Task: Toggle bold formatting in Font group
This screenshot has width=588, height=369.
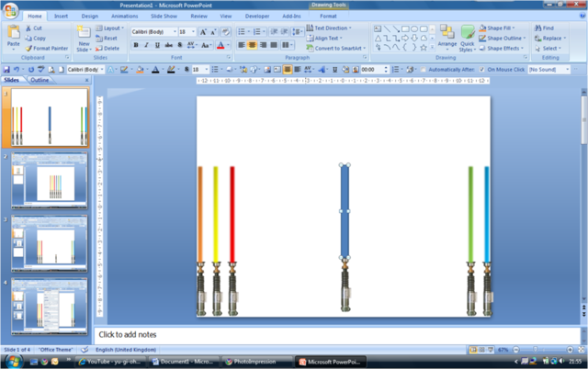Action: pos(135,44)
